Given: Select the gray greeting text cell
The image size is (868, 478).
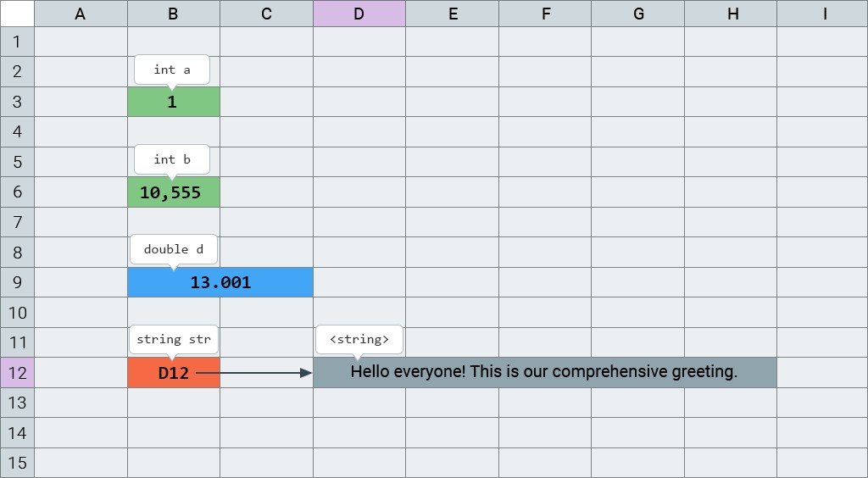Looking at the screenshot, I should click(544, 373).
